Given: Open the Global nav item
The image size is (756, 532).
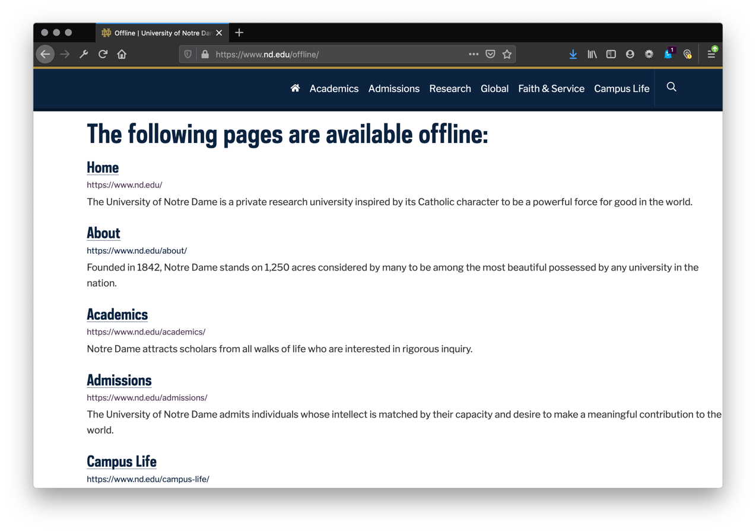Looking at the screenshot, I should [x=495, y=88].
